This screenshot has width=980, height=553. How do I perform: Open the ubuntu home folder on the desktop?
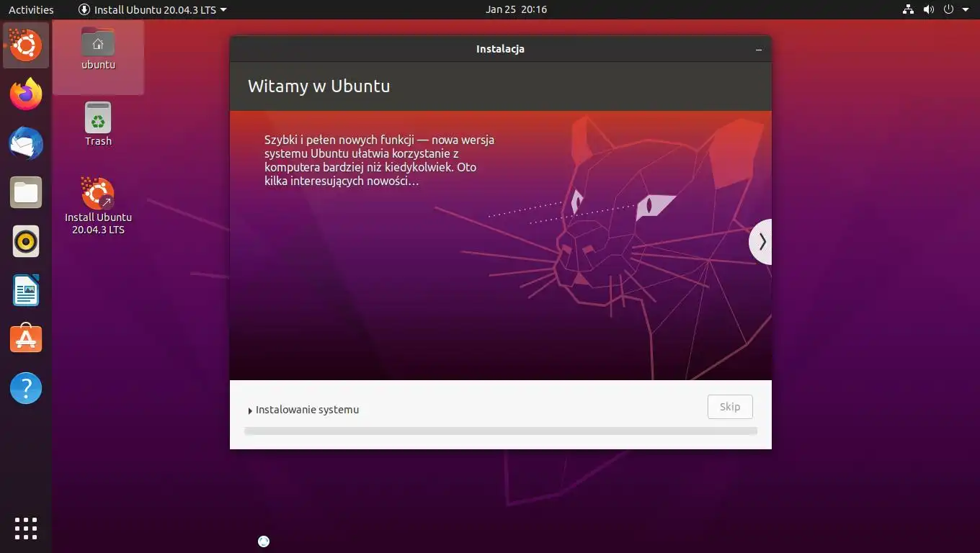pos(98,48)
